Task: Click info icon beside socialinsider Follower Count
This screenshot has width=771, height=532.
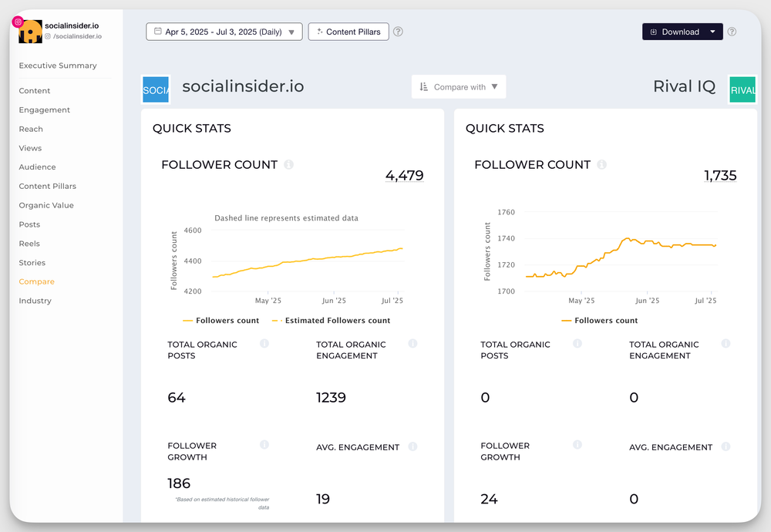Action: pos(288,165)
